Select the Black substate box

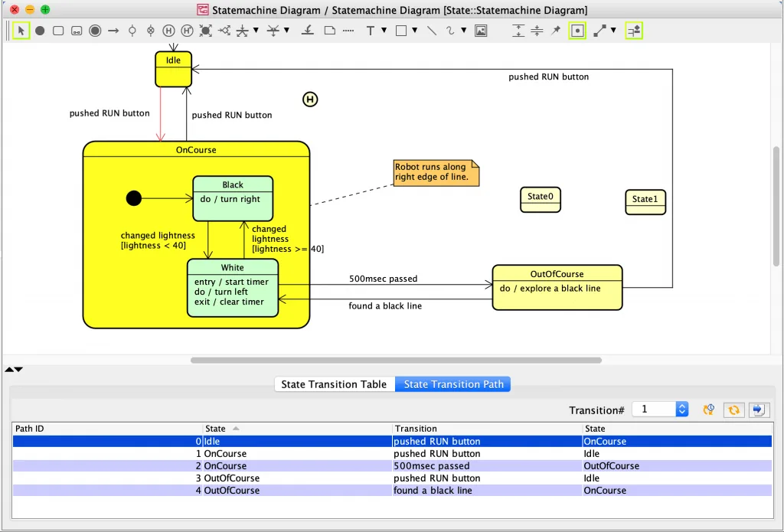click(233, 198)
